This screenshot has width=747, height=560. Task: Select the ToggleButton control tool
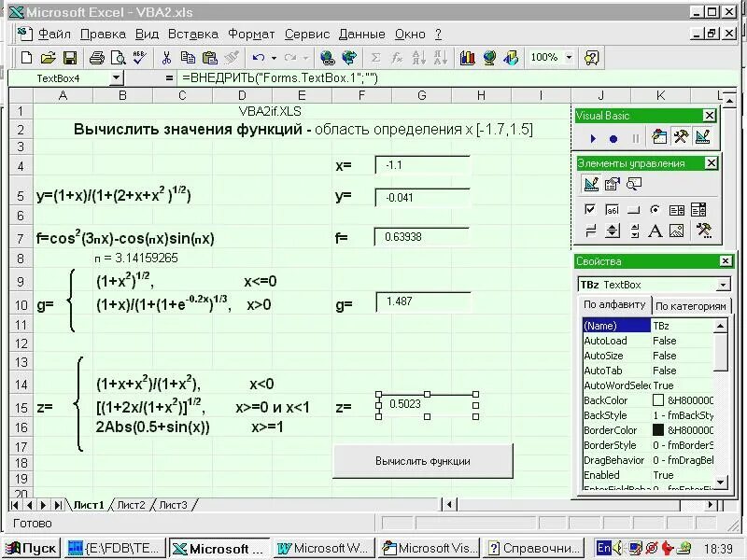(591, 231)
